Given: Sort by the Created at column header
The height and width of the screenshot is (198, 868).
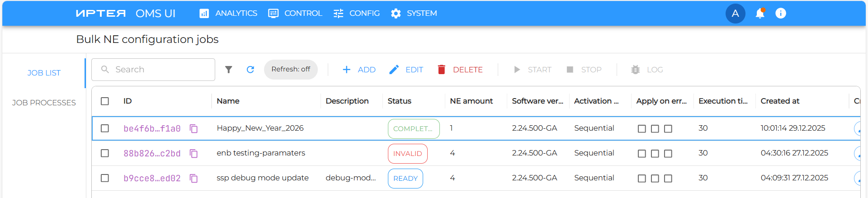Looking at the screenshot, I should point(780,101).
